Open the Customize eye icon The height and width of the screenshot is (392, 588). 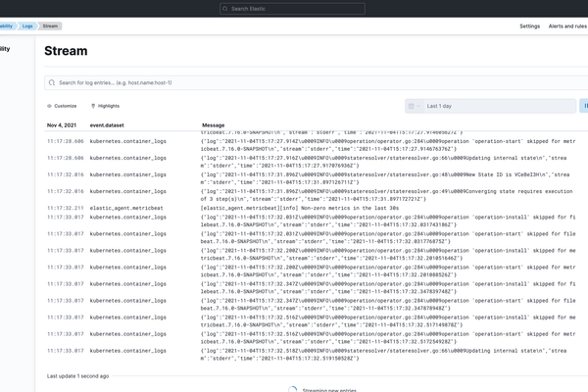coord(49,106)
